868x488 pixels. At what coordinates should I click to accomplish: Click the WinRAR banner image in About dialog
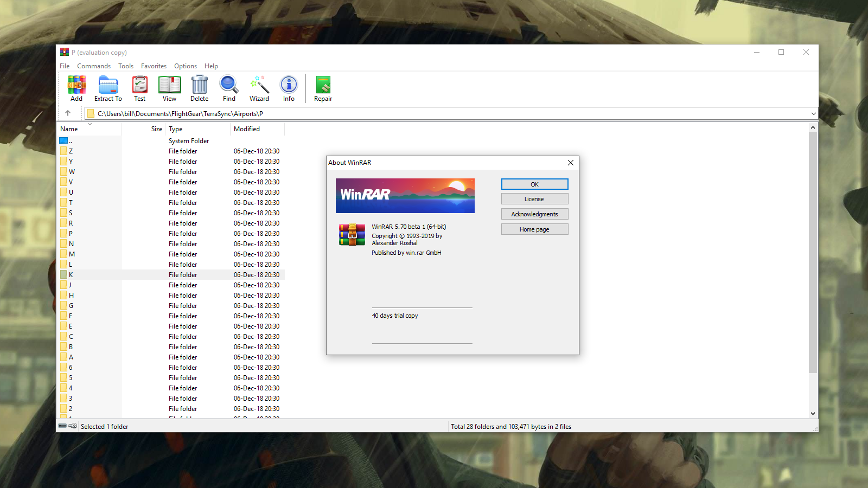coord(405,196)
